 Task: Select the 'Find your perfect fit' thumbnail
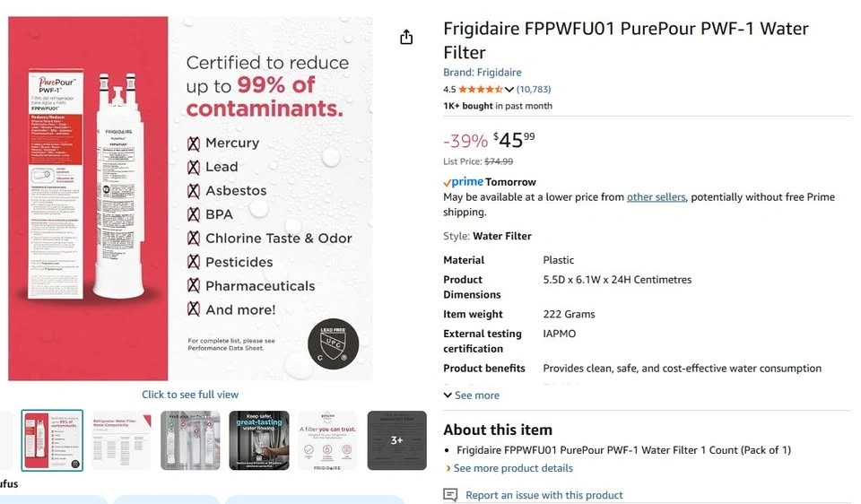(190, 440)
